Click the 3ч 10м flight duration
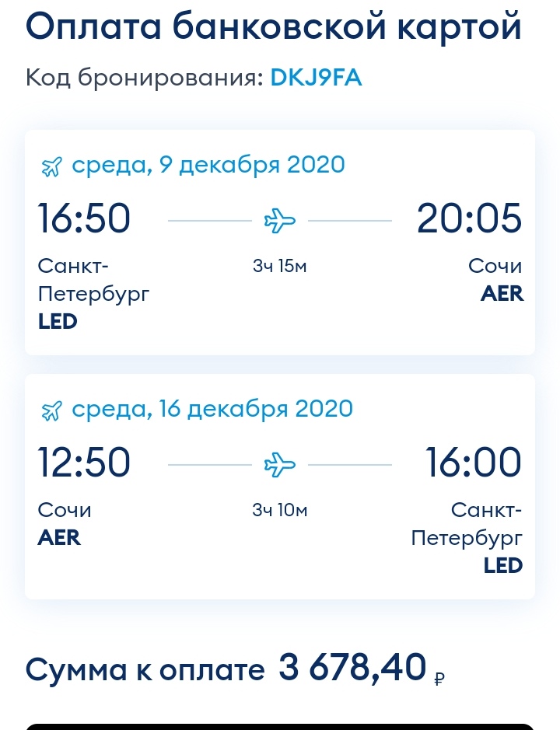This screenshot has width=560, height=730. 280,511
